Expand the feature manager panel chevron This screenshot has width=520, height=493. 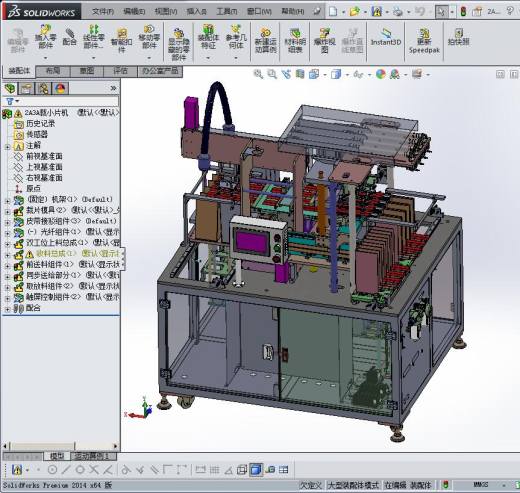tap(113, 88)
